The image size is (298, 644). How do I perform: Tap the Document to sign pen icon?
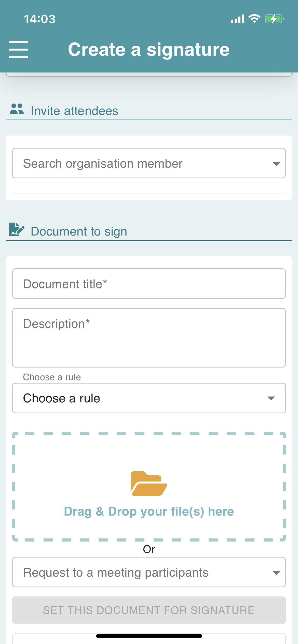tap(17, 229)
